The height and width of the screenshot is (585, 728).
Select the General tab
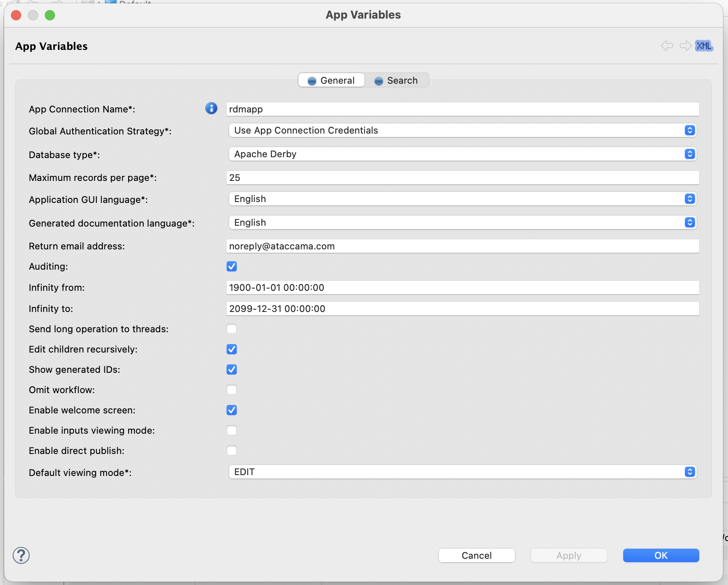click(331, 80)
